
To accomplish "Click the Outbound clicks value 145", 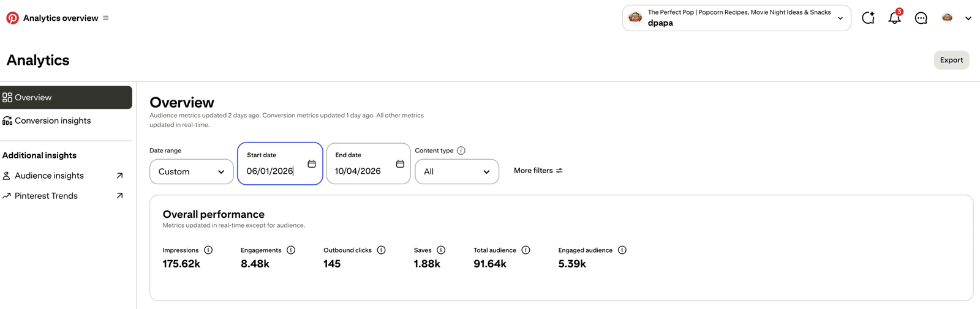I will tap(332, 264).
